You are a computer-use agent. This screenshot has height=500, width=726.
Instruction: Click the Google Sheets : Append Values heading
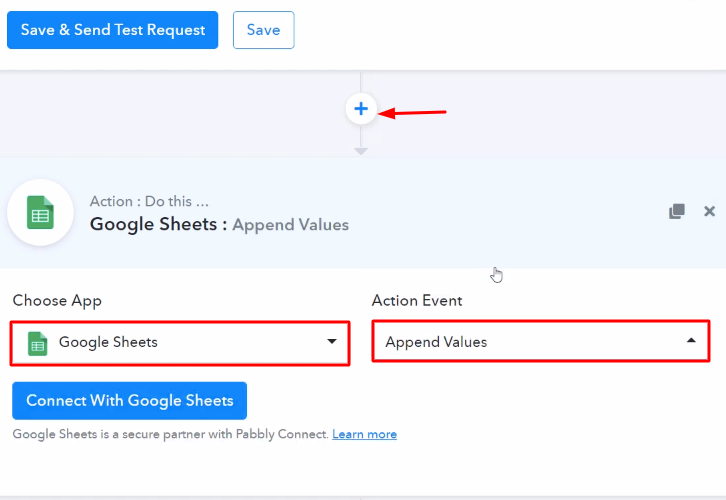tap(219, 225)
